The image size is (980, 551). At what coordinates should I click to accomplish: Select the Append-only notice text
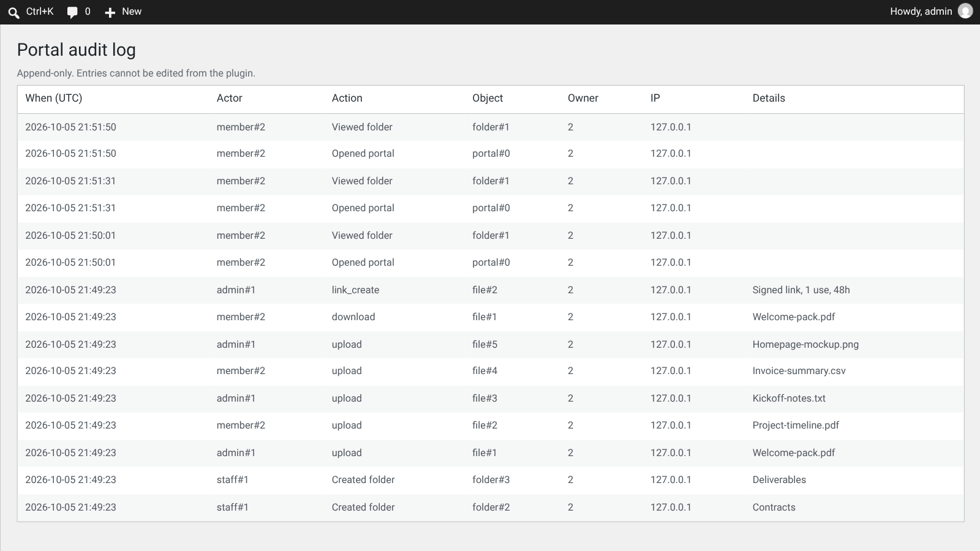pyautogui.click(x=136, y=73)
